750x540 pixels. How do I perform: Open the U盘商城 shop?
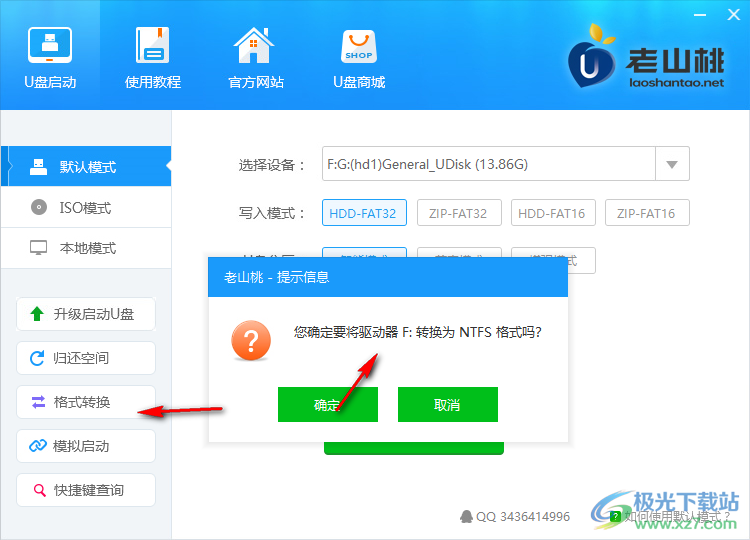point(359,57)
